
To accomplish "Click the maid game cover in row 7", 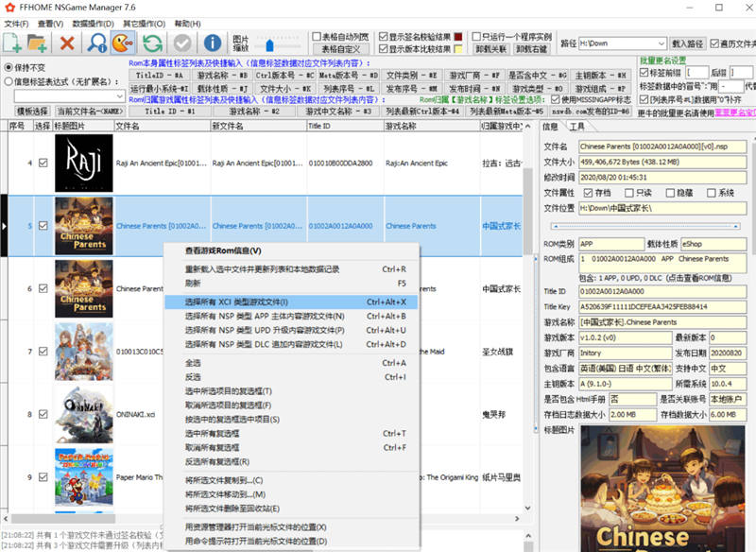I will click(x=84, y=352).
